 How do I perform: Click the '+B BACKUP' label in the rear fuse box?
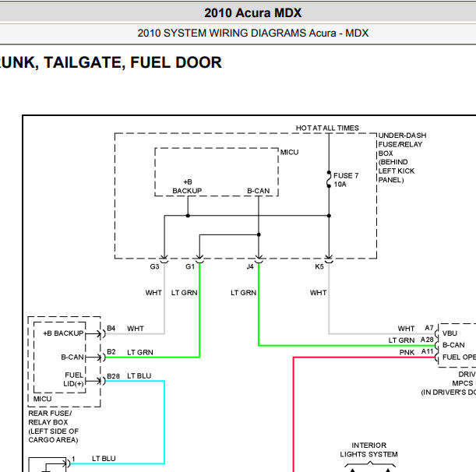[63, 333]
